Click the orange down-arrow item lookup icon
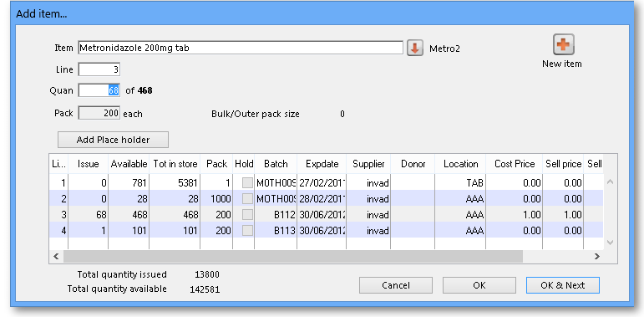The width and height of the screenshot is (644, 317). pos(415,49)
